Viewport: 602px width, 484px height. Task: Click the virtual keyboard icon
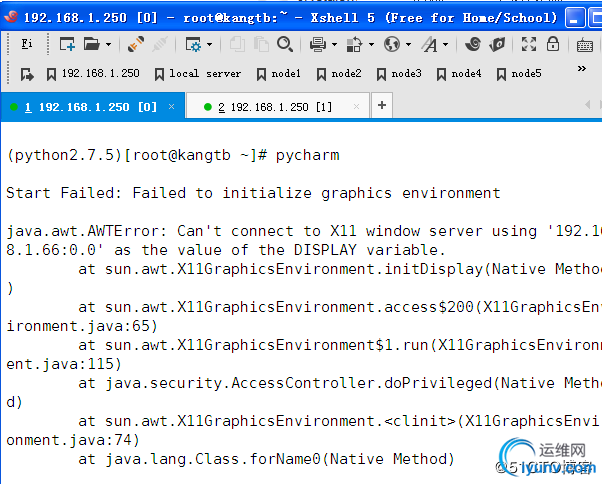click(585, 45)
